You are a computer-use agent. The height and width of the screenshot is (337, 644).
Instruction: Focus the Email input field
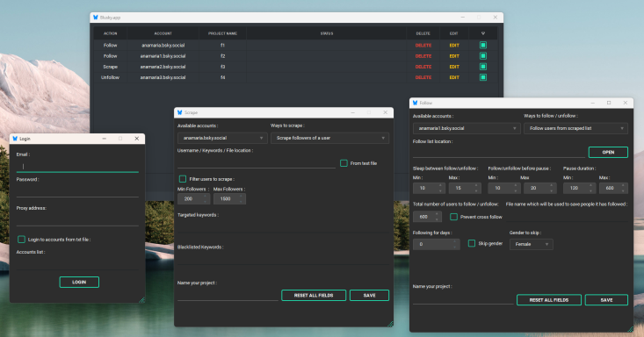coord(77,166)
